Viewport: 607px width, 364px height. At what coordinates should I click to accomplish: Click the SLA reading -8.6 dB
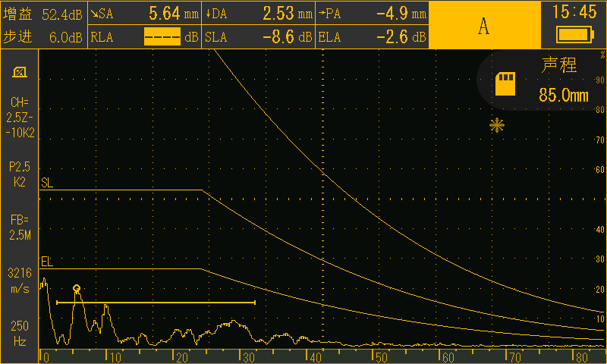288,36
